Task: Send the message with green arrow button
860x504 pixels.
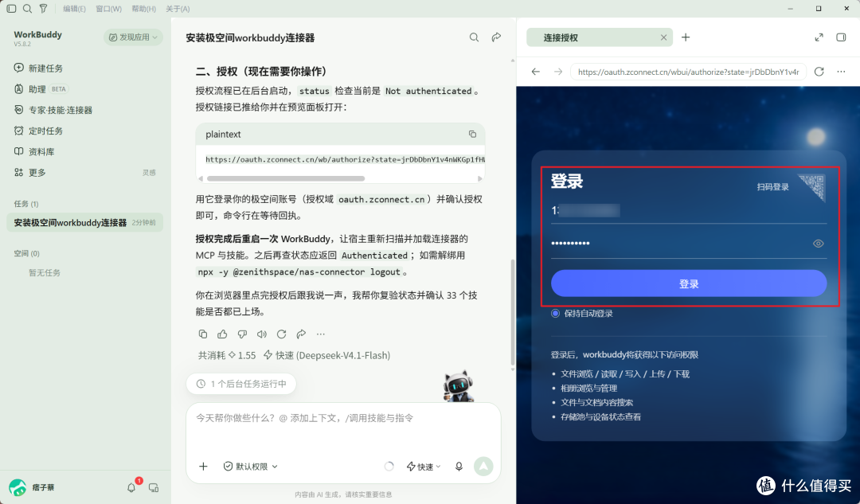Action: point(483,466)
